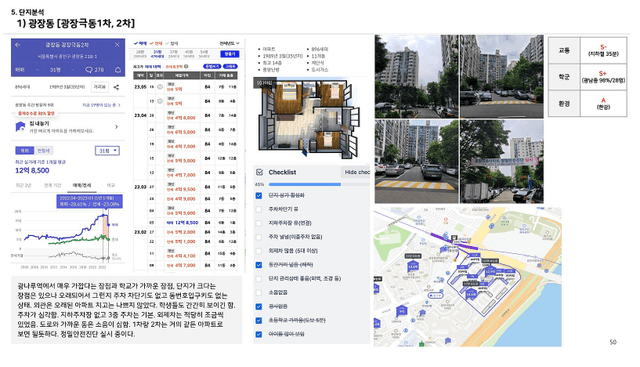640x367 pixels.
Task: Click the Checklist header icon
Action: (x=259, y=172)
